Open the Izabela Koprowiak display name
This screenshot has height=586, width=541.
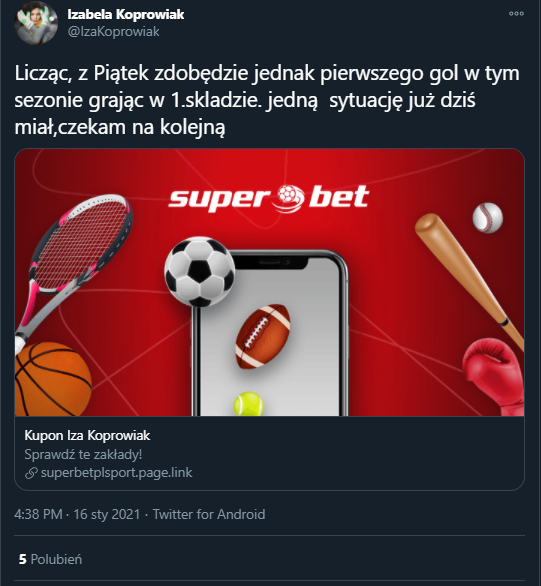coord(126,14)
